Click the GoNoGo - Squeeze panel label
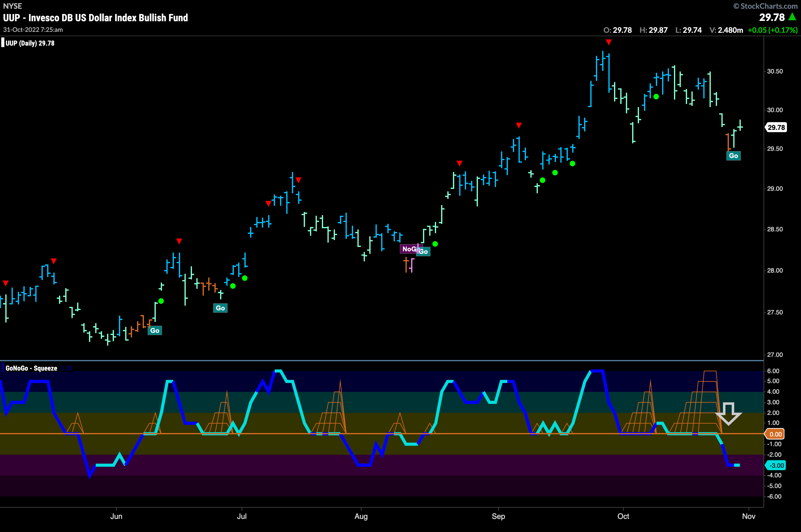 coord(31,368)
